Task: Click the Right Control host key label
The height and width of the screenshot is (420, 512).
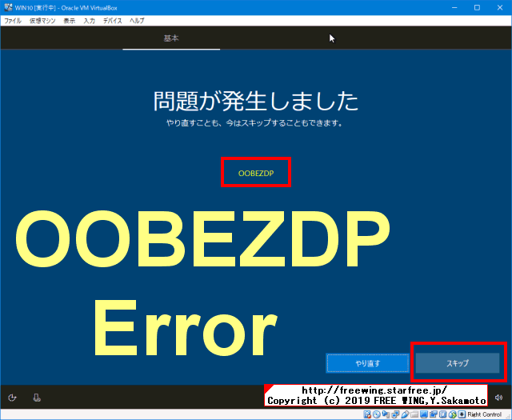Action: pyautogui.click(x=485, y=414)
